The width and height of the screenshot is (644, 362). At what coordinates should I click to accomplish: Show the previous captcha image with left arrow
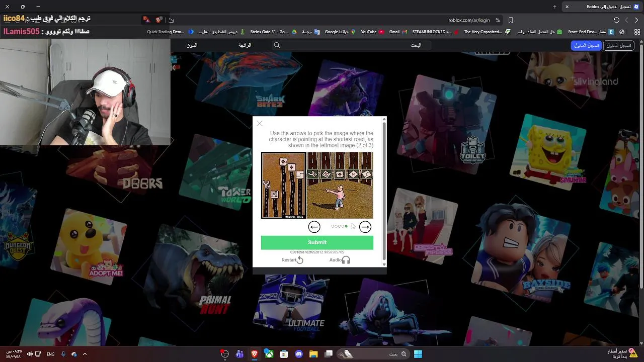tap(314, 227)
